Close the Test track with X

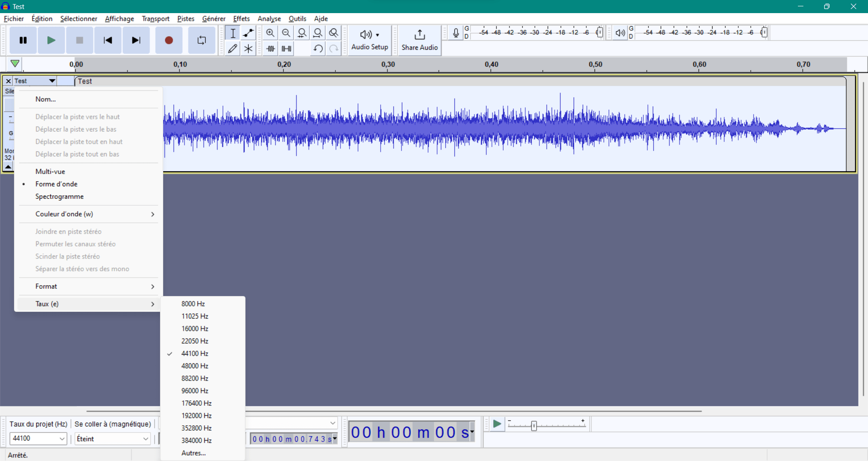[8, 81]
